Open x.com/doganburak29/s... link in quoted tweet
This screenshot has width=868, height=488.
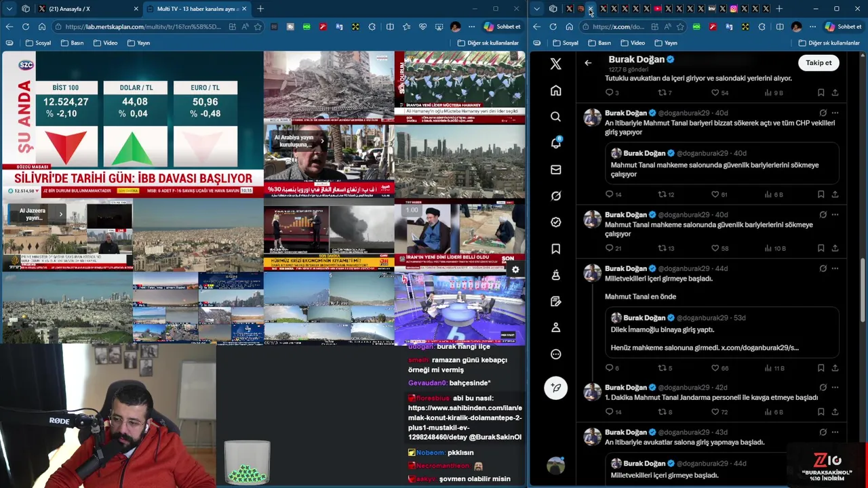coord(759,348)
